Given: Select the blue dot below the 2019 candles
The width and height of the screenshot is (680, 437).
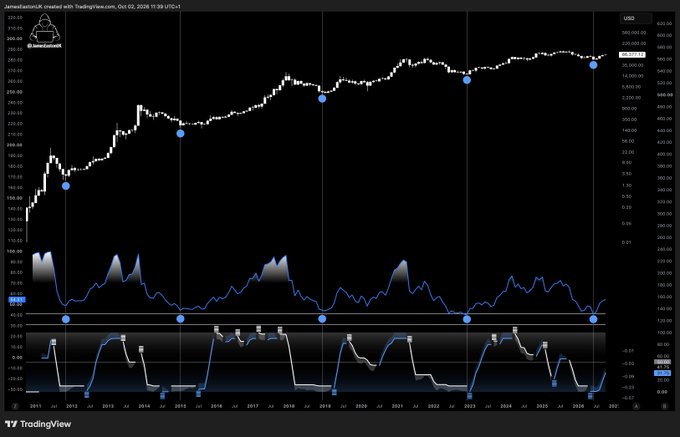Looking at the screenshot, I should [322, 98].
